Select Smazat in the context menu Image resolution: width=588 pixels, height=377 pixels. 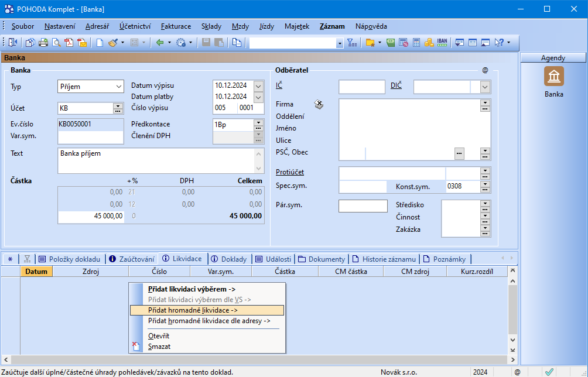click(207, 347)
